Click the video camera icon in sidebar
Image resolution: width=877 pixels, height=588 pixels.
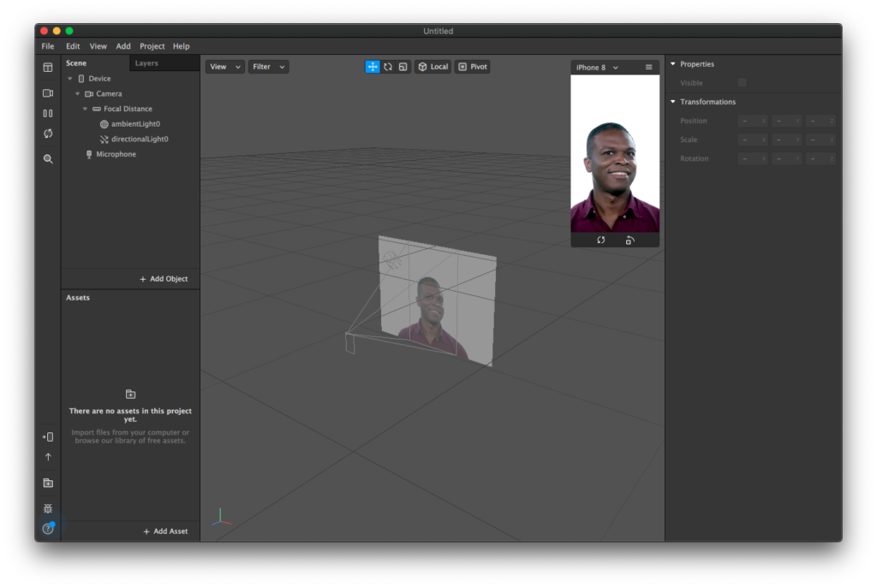coord(48,93)
